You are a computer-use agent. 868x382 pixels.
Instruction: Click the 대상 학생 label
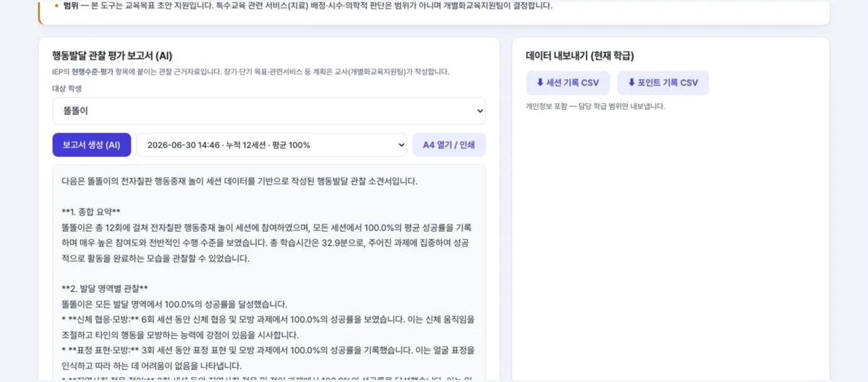click(67, 89)
